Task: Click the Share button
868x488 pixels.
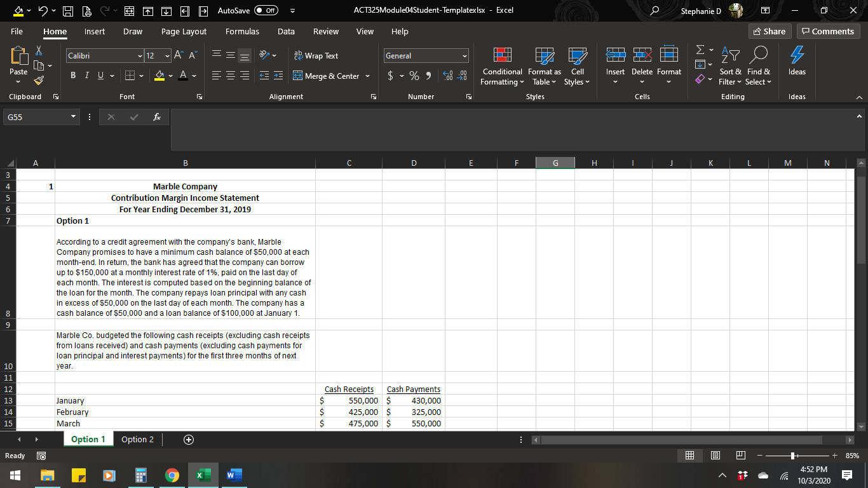Action: (x=769, y=31)
